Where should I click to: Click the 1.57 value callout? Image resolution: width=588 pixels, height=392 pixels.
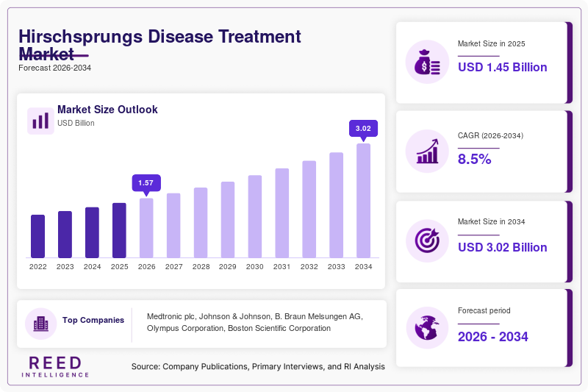coord(146,183)
